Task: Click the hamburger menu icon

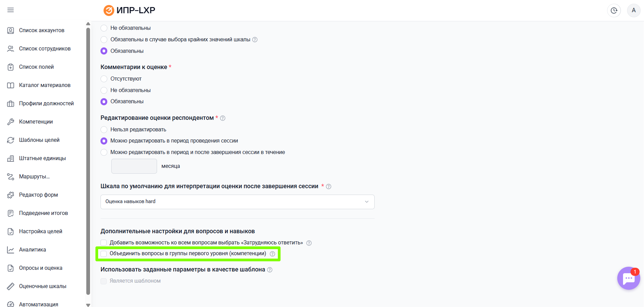Action: click(10, 10)
